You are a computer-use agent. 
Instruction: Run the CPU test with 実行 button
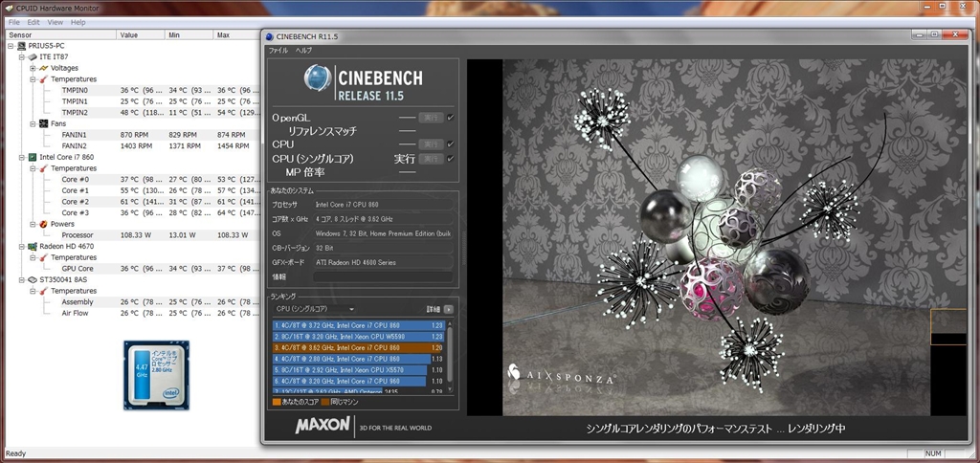pos(432,144)
